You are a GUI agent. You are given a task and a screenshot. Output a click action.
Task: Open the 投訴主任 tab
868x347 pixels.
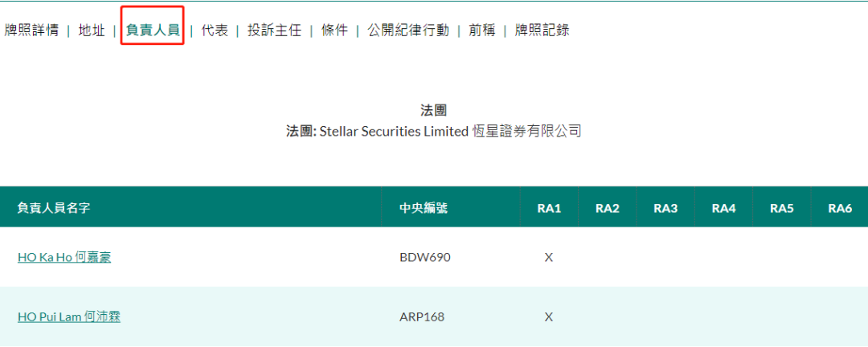pos(274,31)
